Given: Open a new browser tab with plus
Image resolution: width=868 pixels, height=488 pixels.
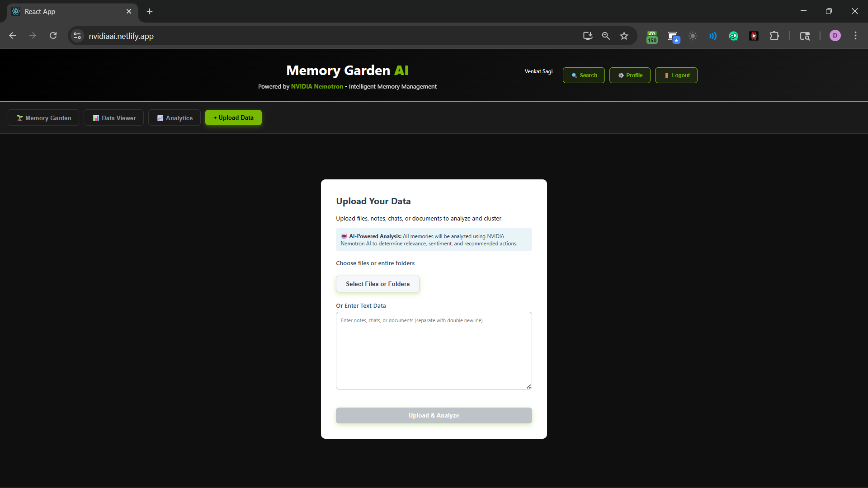Looking at the screenshot, I should coord(150,11).
